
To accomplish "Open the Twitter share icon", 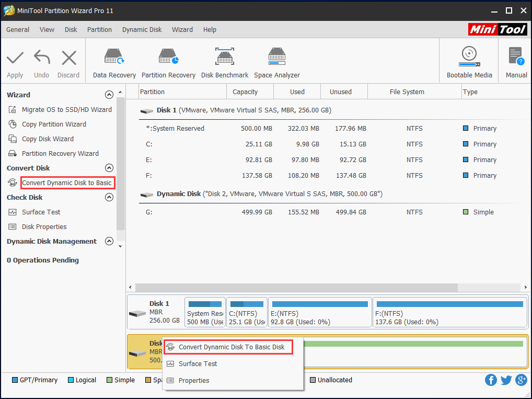I will (506, 380).
